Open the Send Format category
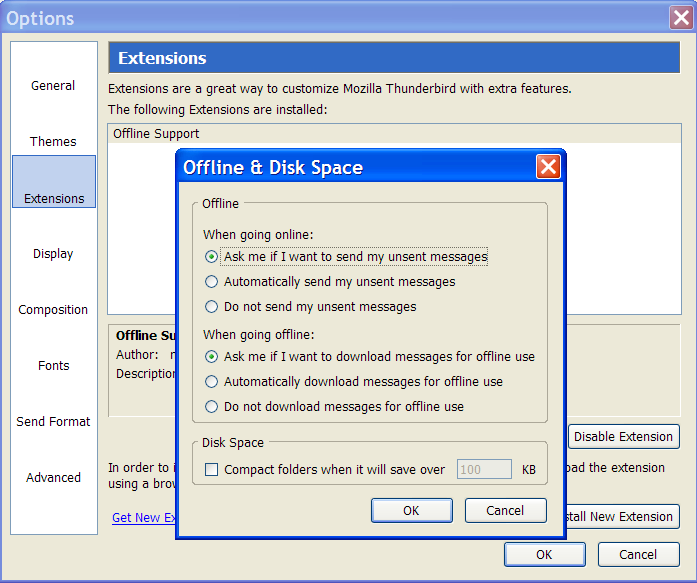 pyautogui.click(x=53, y=421)
